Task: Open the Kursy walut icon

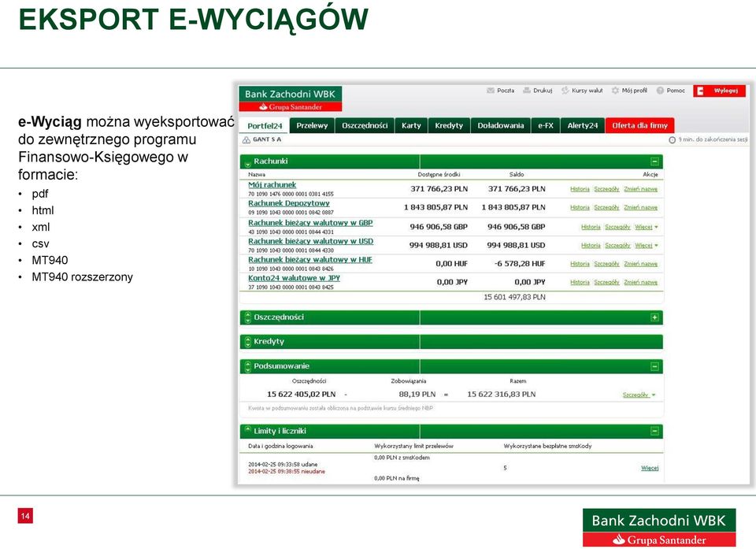Action: click(565, 91)
